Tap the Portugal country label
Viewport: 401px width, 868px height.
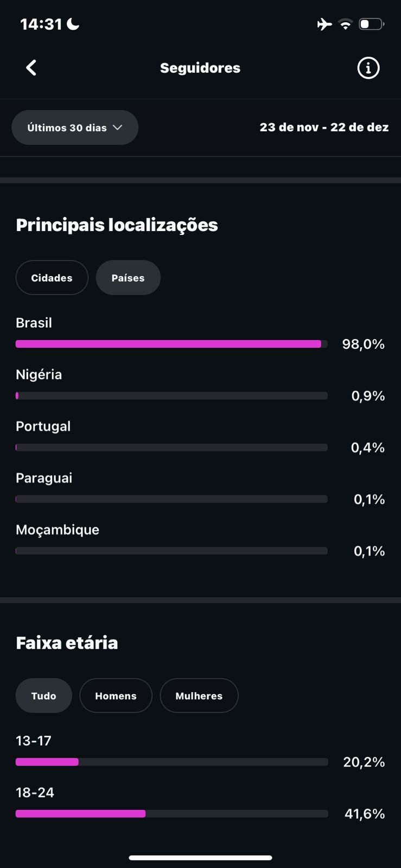(x=43, y=426)
